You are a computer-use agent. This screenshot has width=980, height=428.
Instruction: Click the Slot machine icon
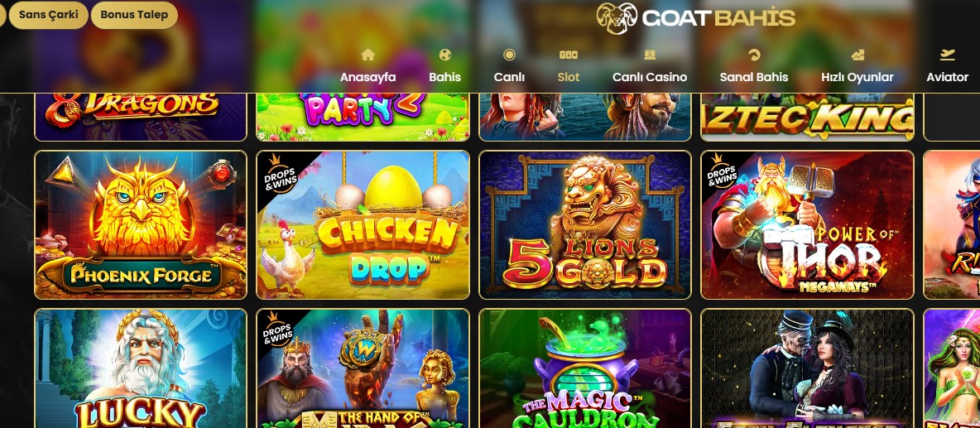click(x=568, y=55)
